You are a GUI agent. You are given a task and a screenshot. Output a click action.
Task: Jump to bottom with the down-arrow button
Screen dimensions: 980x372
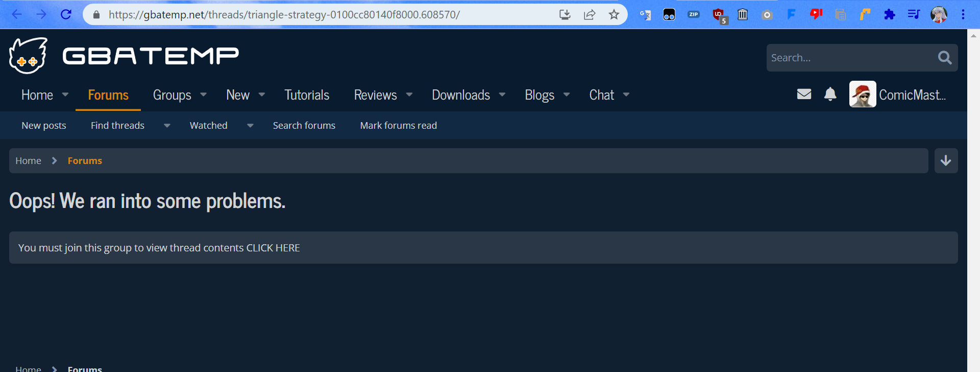click(946, 161)
